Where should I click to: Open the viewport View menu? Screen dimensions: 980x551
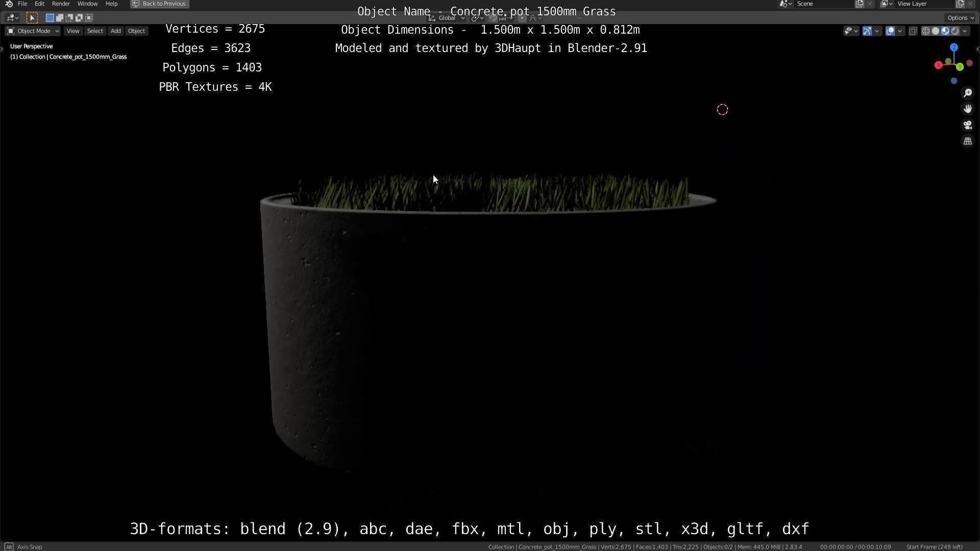click(73, 31)
